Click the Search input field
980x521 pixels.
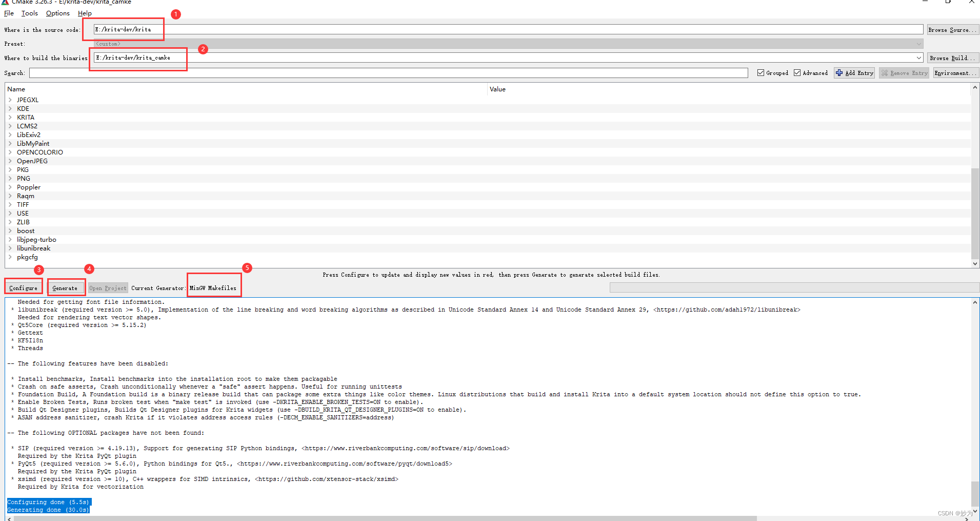click(x=388, y=73)
